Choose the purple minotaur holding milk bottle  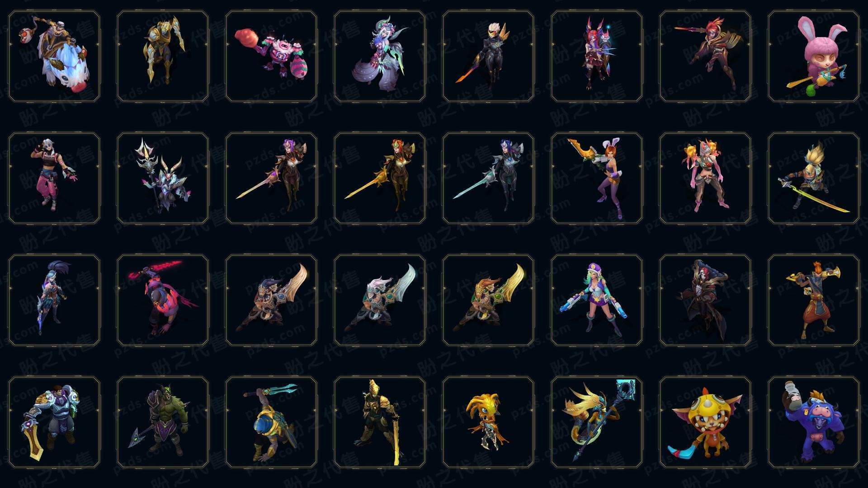(814, 422)
